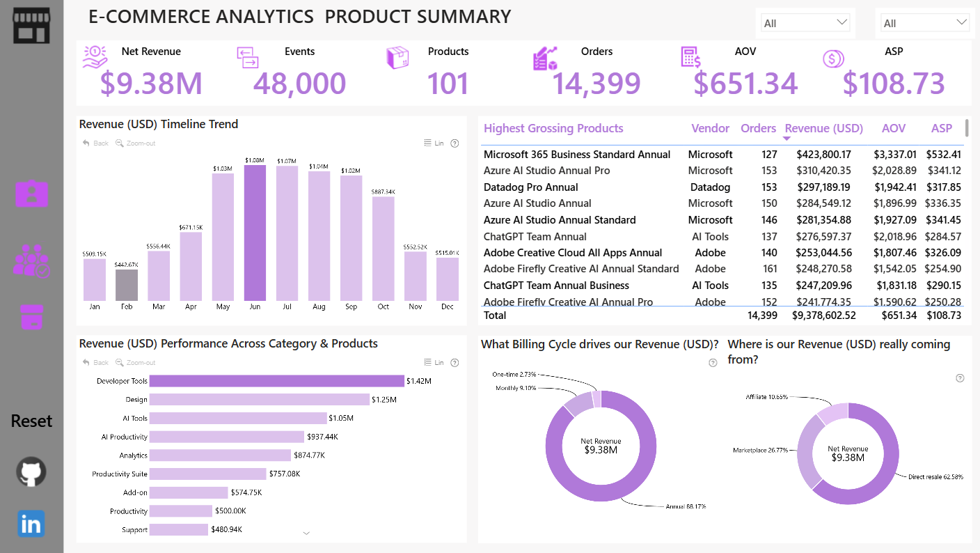This screenshot has width=980, height=553.
Task: Toggle Lin scale in the Category & Products chart
Action: [434, 363]
